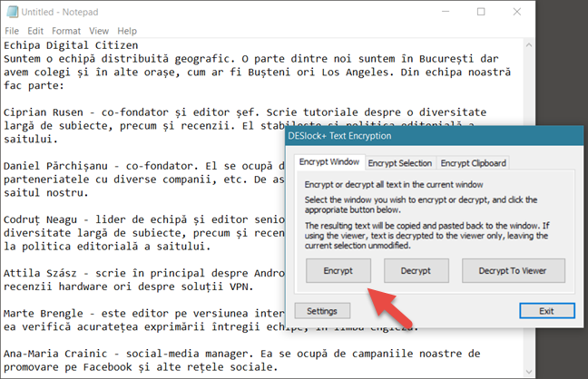Click the Decrypt button
Viewport: 588px width, 379px height.
coord(416,271)
